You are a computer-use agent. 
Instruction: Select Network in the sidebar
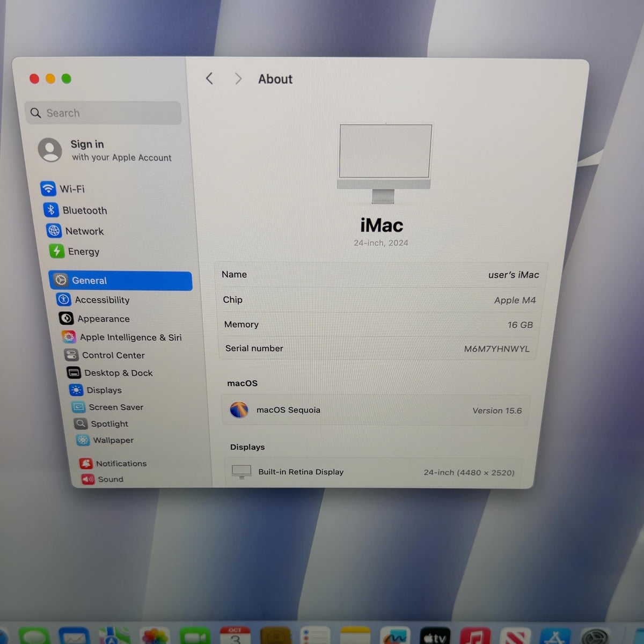[x=75, y=231]
